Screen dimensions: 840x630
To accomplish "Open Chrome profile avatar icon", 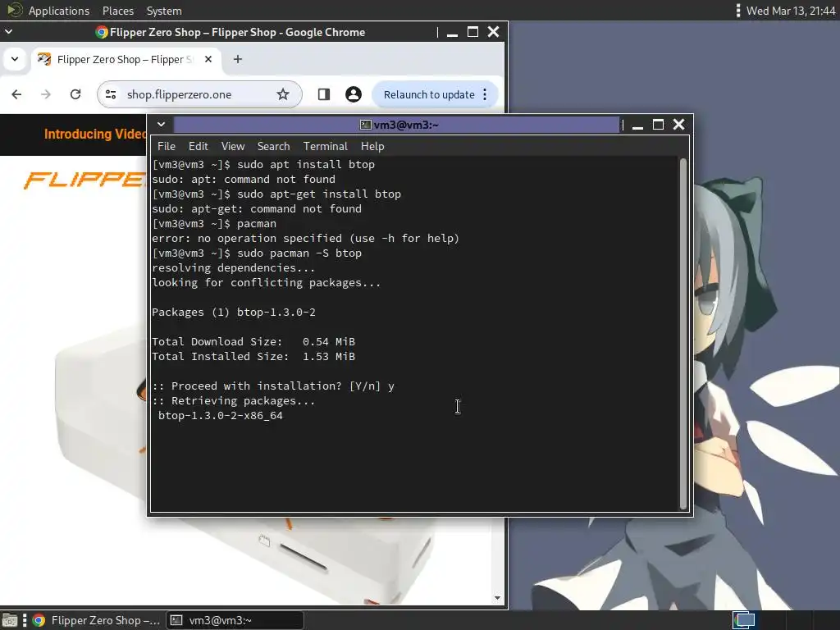I will (x=353, y=94).
